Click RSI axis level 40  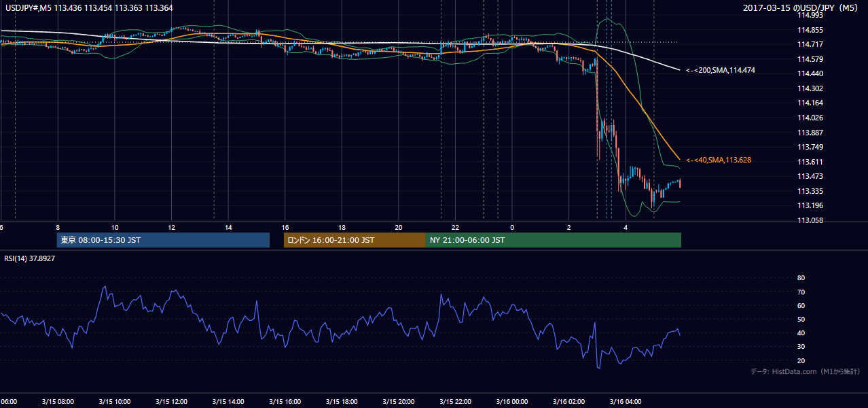801,333
